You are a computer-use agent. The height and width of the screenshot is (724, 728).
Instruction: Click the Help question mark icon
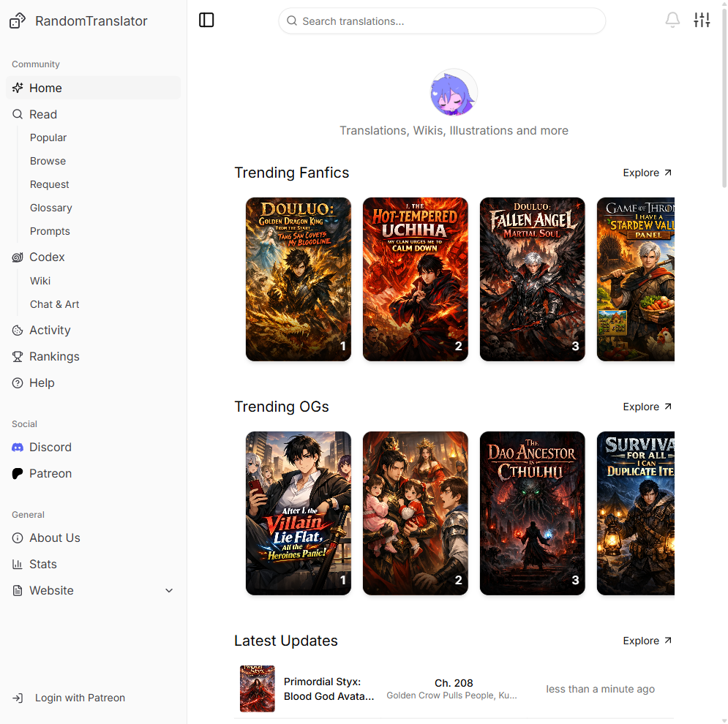[18, 383]
